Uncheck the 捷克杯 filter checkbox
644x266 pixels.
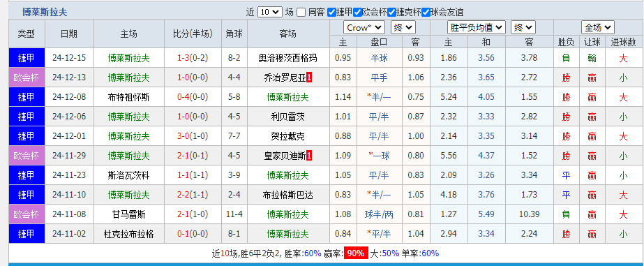(392, 13)
